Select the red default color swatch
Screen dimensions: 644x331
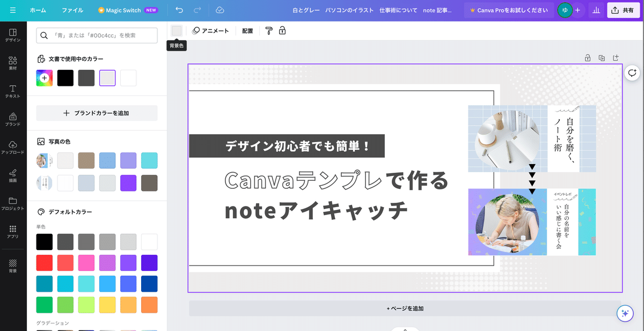point(45,263)
